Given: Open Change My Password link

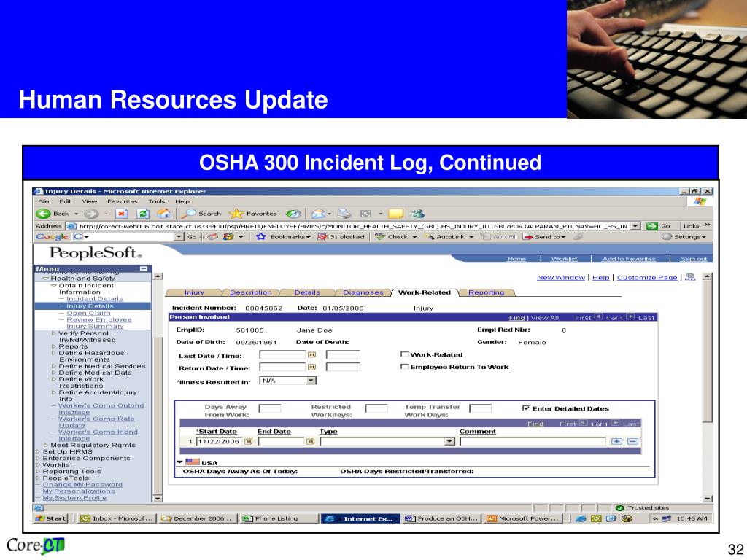Looking at the screenshot, I should coord(82,484).
